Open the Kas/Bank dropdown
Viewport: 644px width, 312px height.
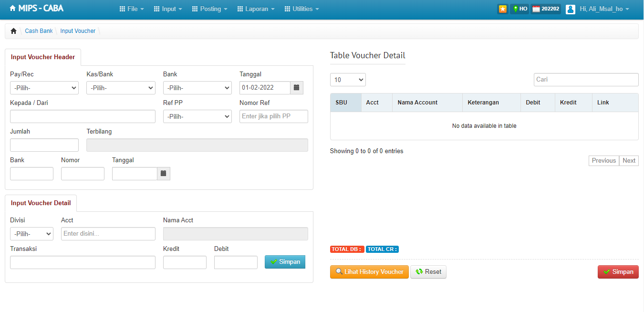[121, 88]
